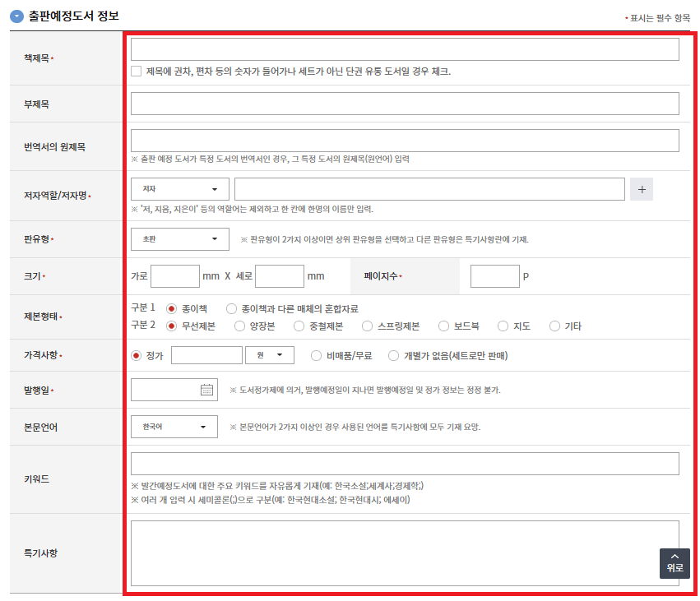Click the 번역서의 원제목 input field

tap(405, 141)
